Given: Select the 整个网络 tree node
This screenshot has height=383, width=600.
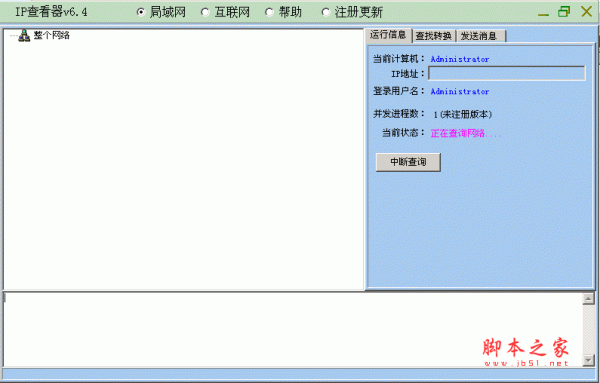Looking at the screenshot, I should [x=52, y=35].
